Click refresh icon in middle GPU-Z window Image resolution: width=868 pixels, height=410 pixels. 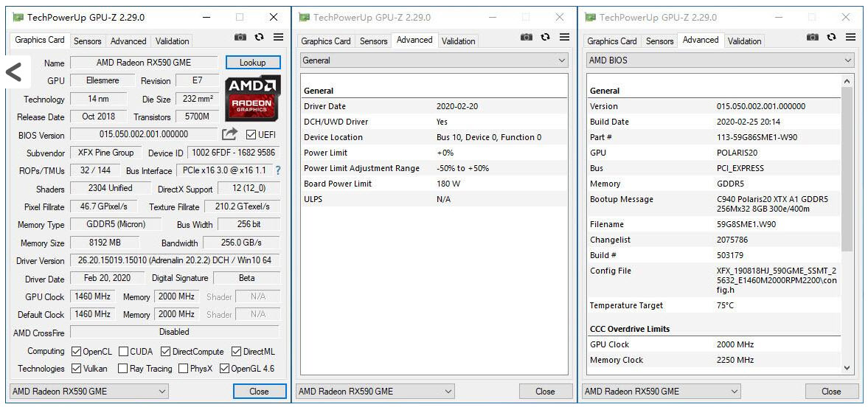[x=545, y=37]
